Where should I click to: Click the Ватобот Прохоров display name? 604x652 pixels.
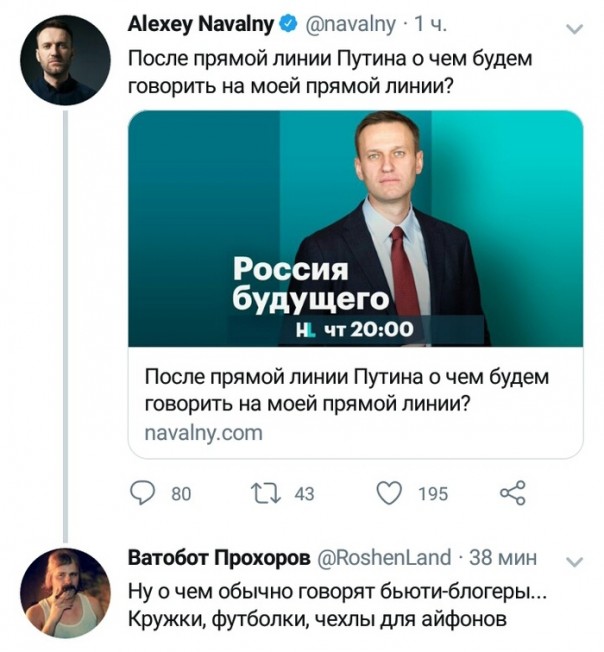point(217,557)
